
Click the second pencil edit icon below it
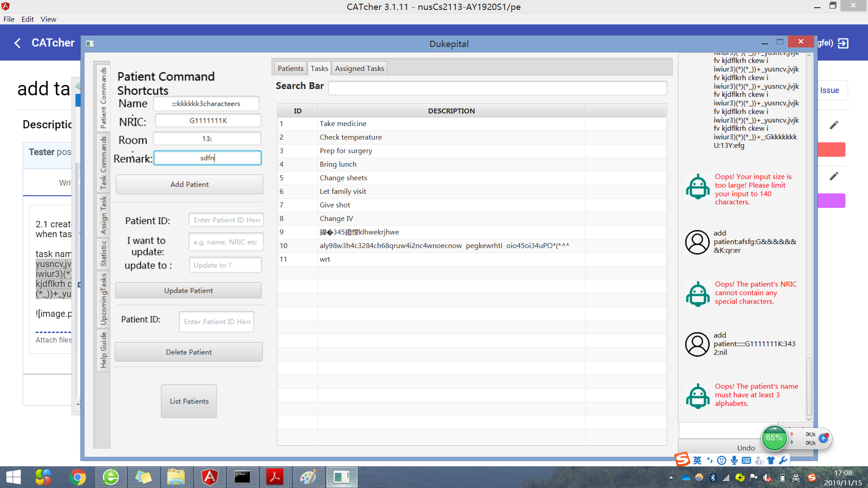(x=834, y=176)
